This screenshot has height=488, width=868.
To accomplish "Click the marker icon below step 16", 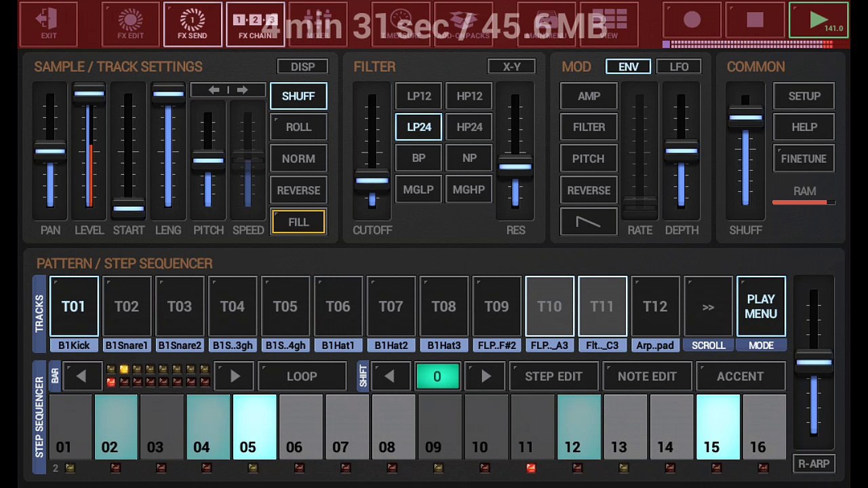I will point(762,468).
